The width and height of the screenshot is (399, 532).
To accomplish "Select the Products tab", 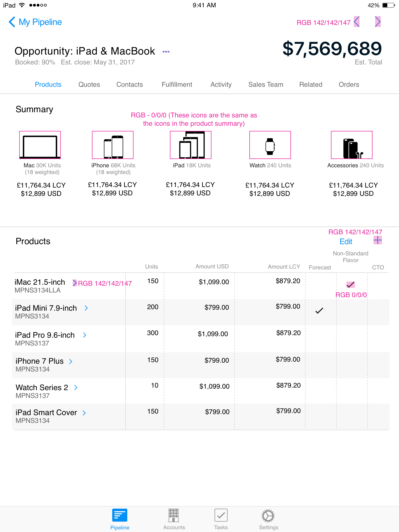I will pyautogui.click(x=48, y=84).
